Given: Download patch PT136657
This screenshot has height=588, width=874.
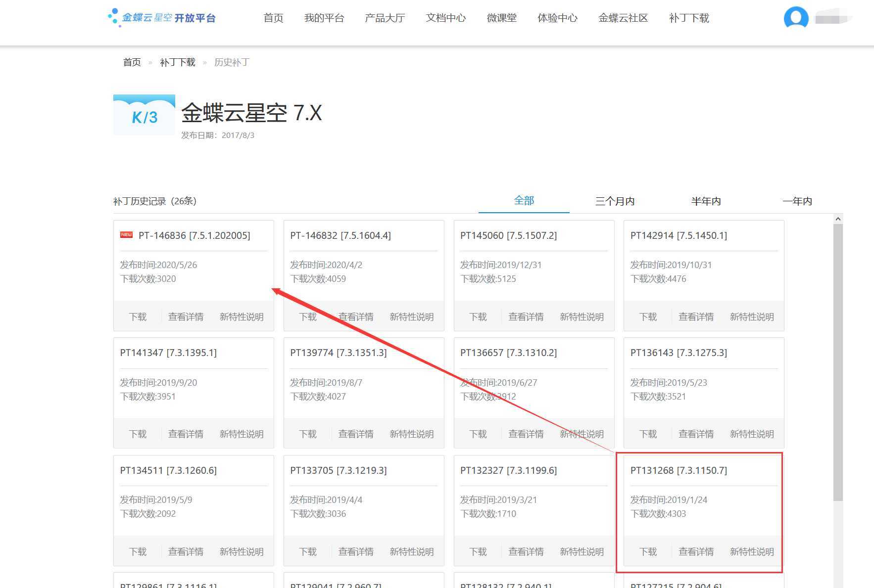Looking at the screenshot, I should coord(479,434).
